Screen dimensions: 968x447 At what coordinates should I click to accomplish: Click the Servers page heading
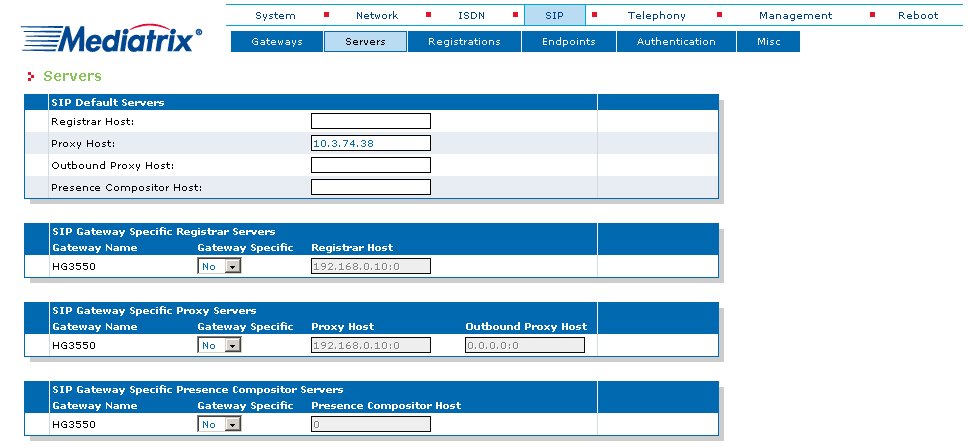[x=72, y=76]
